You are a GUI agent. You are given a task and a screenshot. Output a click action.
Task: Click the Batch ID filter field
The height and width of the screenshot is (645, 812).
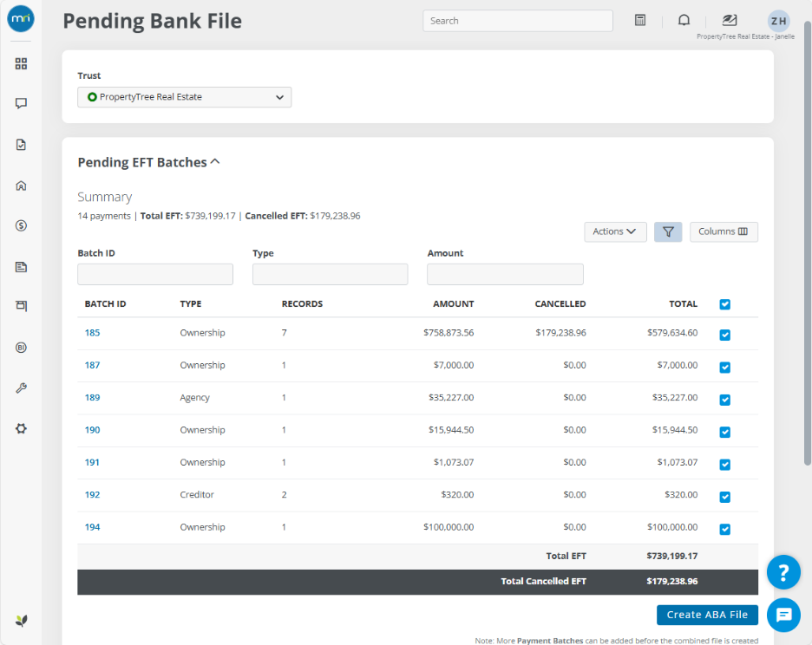tap(155, 274)
